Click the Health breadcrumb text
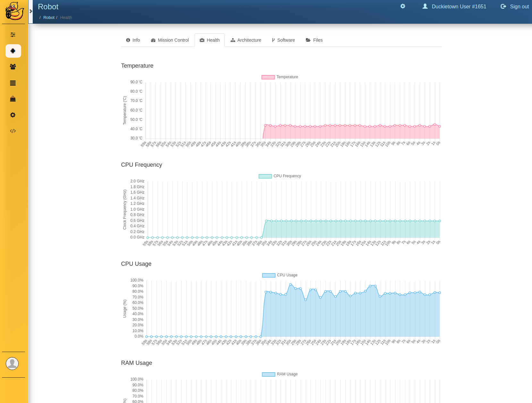 (x=66, y=18)
